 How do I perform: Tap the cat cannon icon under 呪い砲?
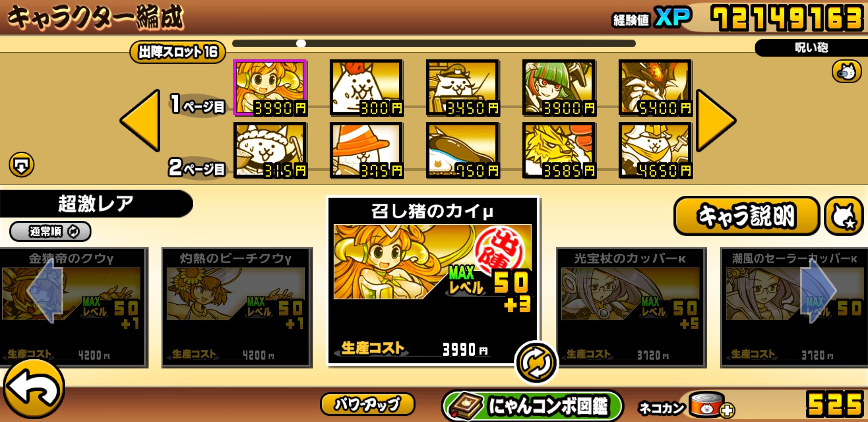point(846,72)
